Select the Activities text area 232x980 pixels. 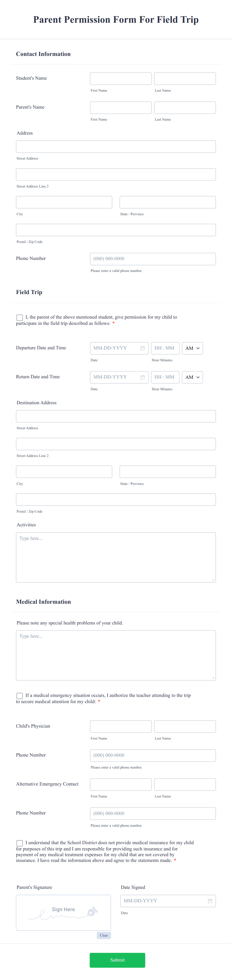(116, 557)
